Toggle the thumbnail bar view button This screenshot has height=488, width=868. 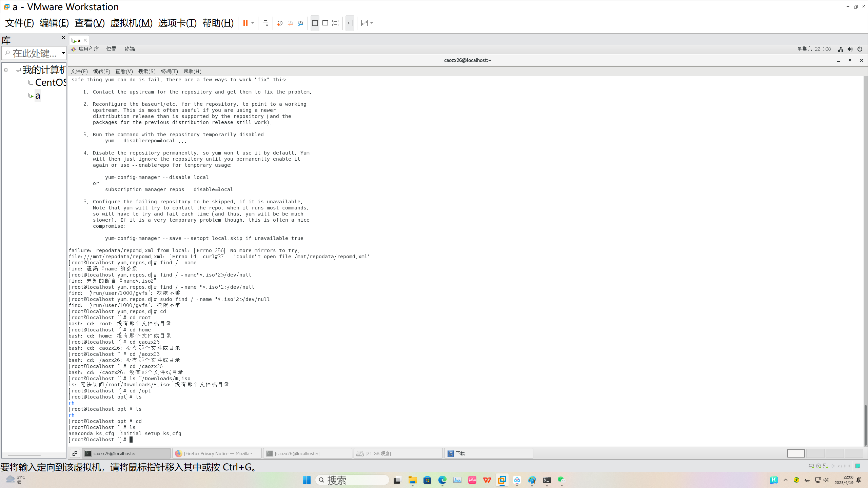(x=325, y=23)
